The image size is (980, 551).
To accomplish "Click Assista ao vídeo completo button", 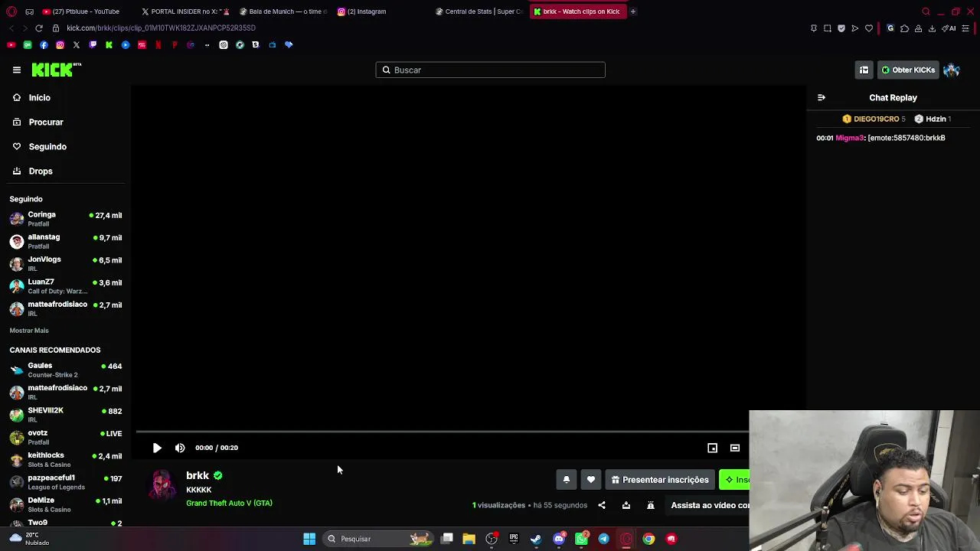I will tap(707, 505).
